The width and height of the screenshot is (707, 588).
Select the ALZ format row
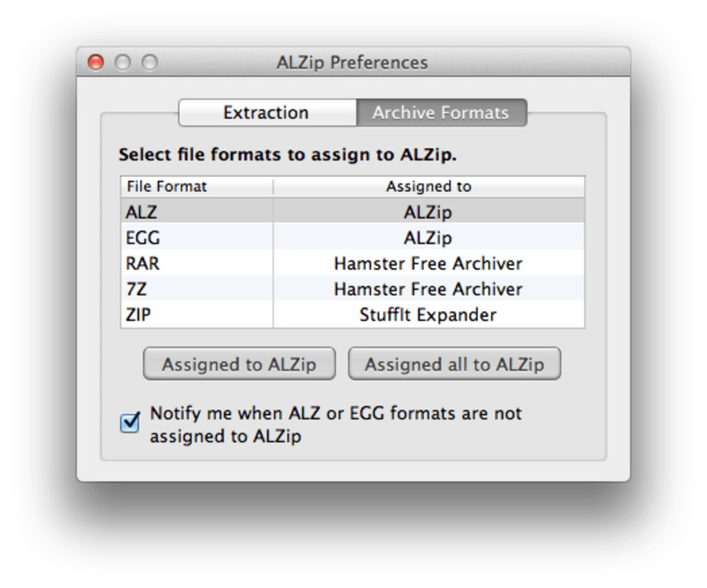(x=141, y=212)
